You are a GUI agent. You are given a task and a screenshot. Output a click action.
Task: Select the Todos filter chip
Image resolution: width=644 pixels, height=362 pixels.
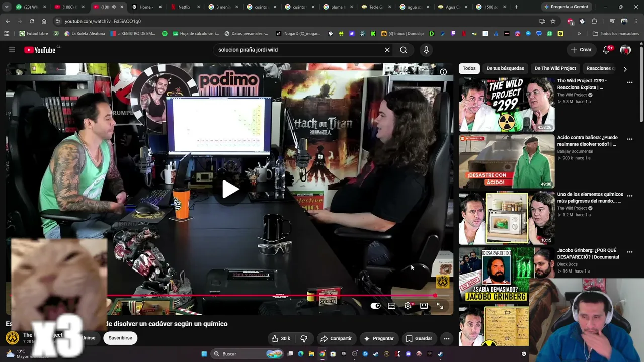tap(469, 68)
